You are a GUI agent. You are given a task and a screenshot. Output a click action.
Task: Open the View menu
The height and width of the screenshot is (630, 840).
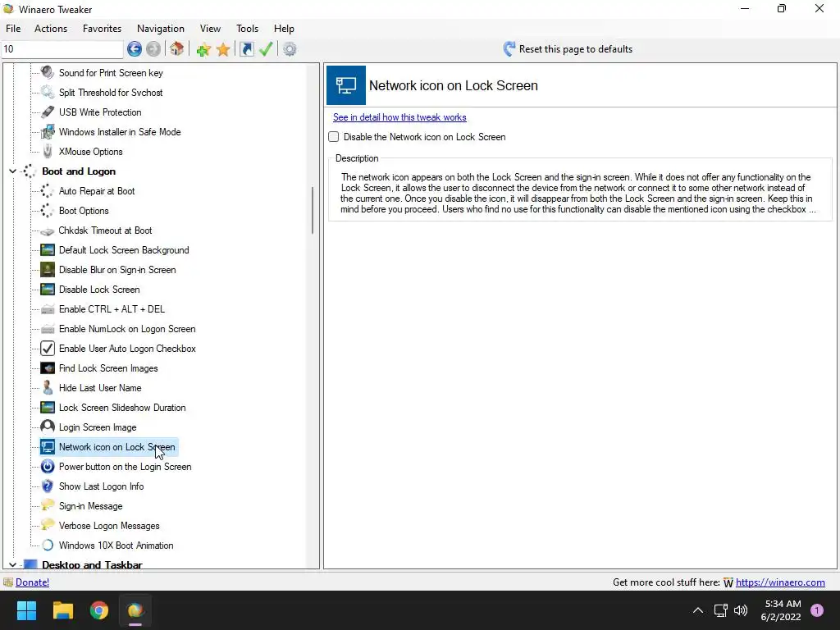tap(210, 29)
